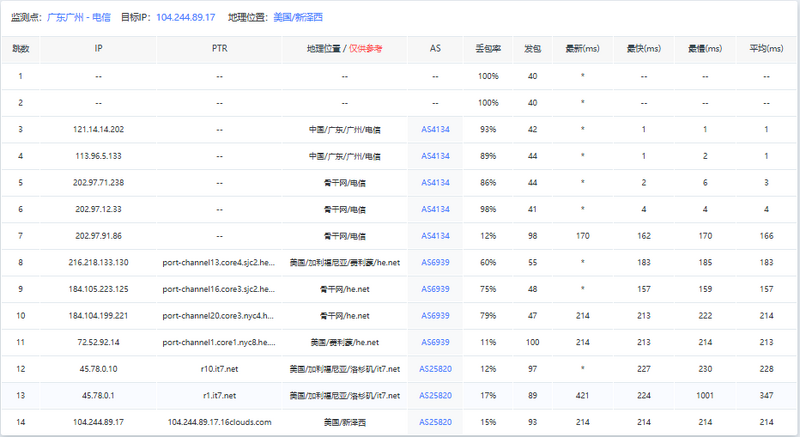The height and width of the screenshot is (437, 800).
Task: Open AS25820 link for hop 45.78.0.1
Action: pos(435,395)
